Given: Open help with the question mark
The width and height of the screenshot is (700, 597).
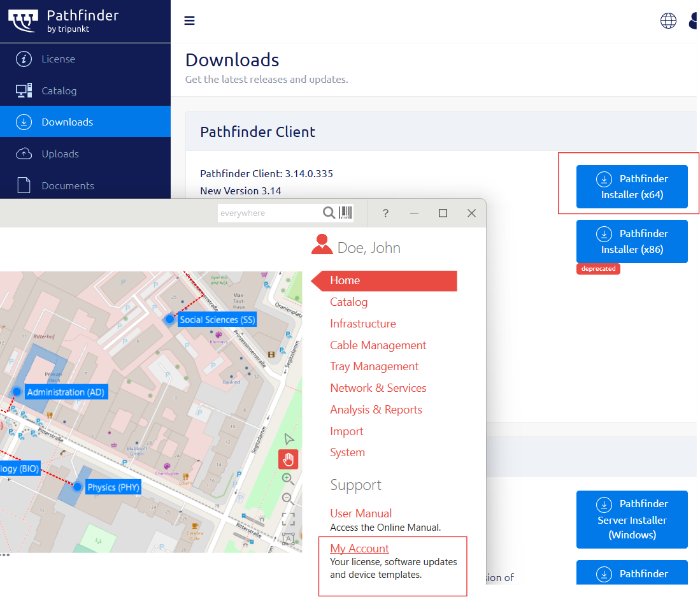Looking at the screenshot, I should tap(385, 213).
